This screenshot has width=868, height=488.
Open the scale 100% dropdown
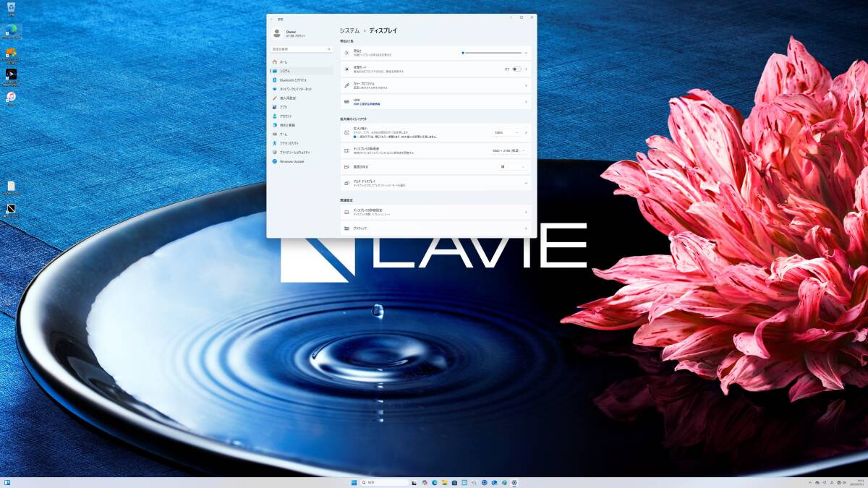click(x=506, y=133)
